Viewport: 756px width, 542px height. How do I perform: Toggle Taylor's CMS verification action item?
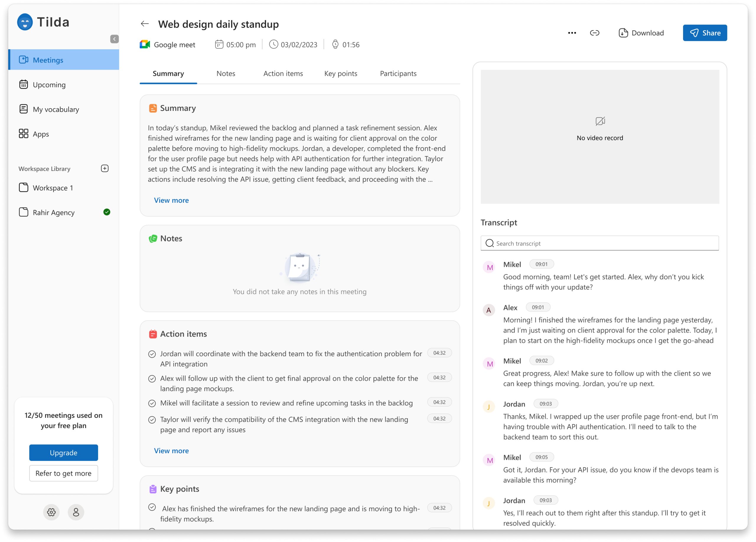click(x=152, y=420)
